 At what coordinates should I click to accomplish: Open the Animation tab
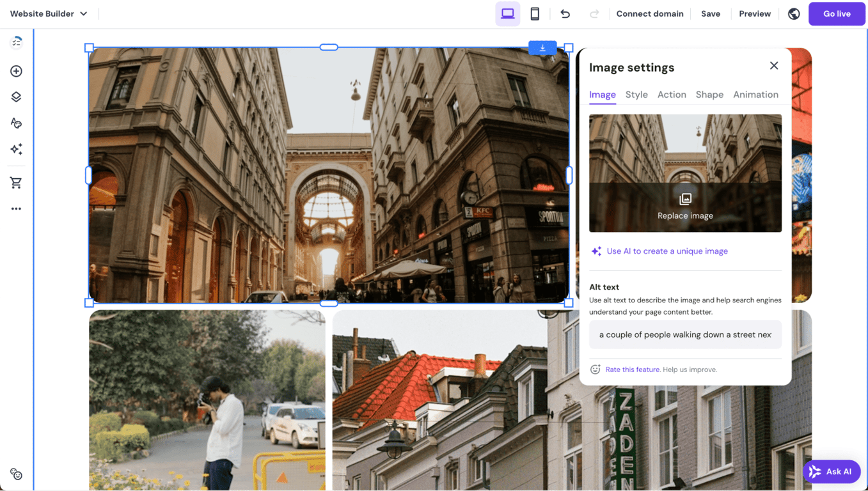point(755,94)
